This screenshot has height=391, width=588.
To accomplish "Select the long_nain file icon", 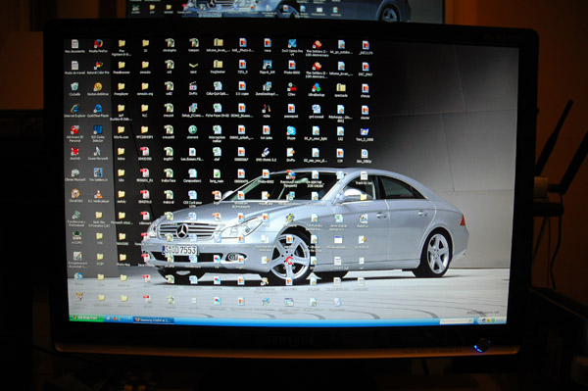I will [x=217, y=174].
